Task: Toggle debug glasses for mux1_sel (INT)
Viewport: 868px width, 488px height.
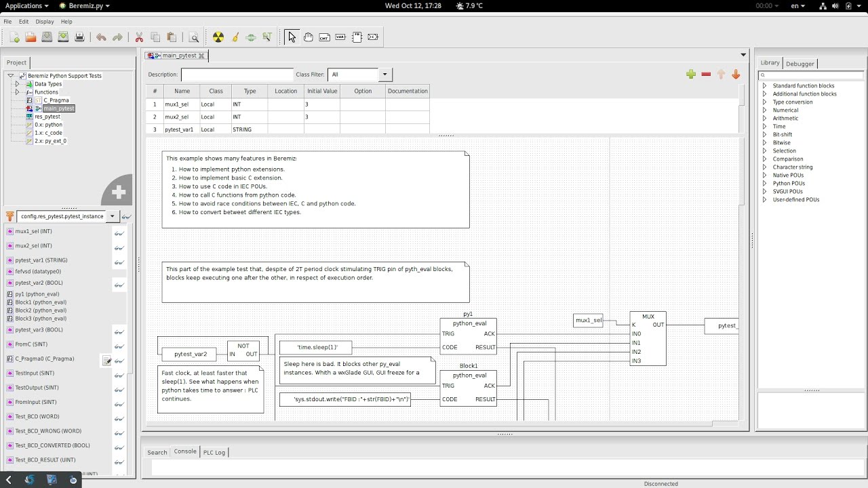Action: pos(119,233)
